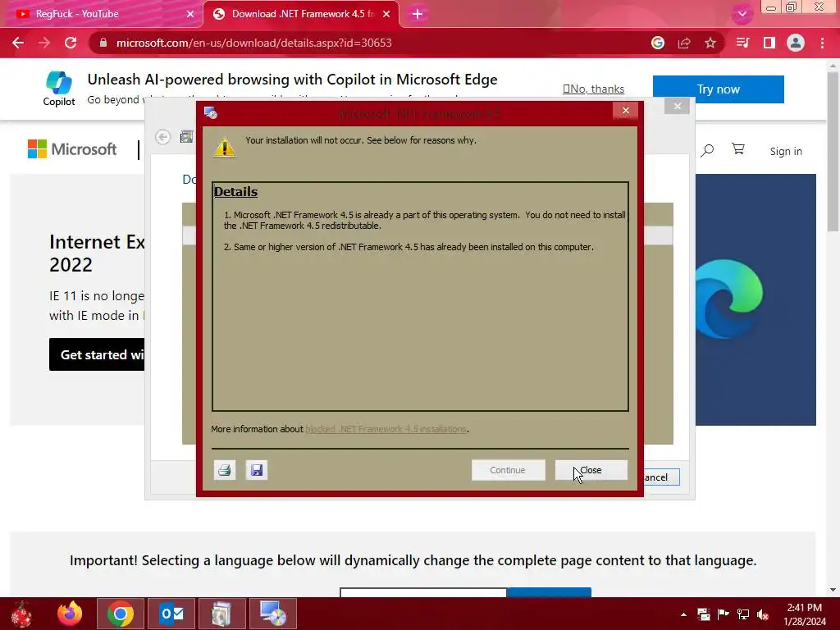Open the installer package taskbar icon

tap(221, 614)
